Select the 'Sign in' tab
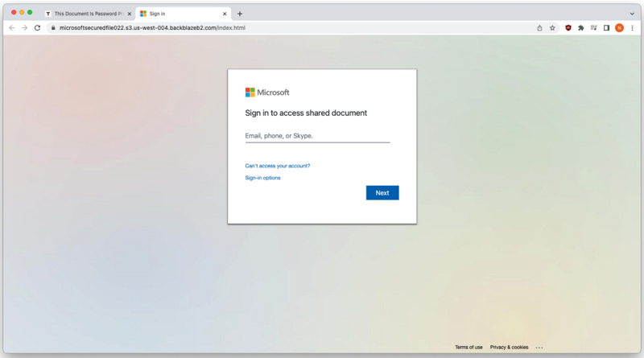Image resolution: width=644 pixels, height=358 pixels. 183,14
